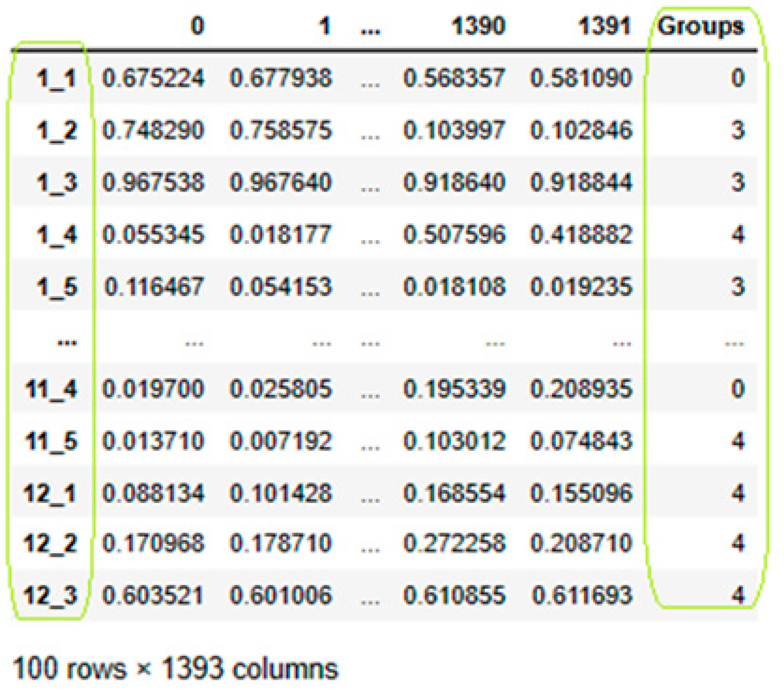
Task: Click the Groups value in row 1_1
Action: [x=737, y=78]
